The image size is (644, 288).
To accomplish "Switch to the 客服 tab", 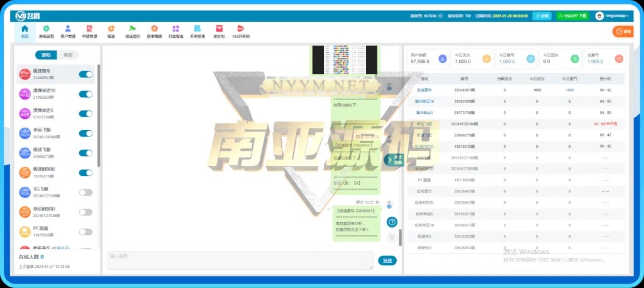I will 67,55.
